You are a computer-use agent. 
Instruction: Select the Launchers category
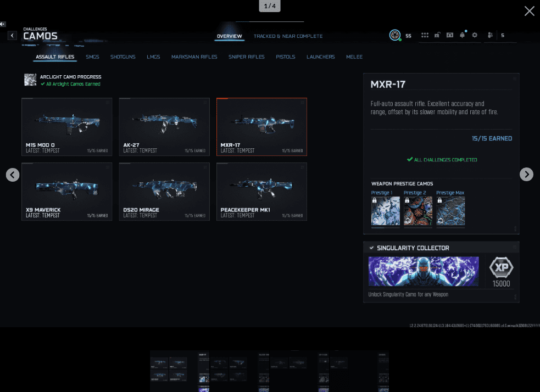(320, 57)
